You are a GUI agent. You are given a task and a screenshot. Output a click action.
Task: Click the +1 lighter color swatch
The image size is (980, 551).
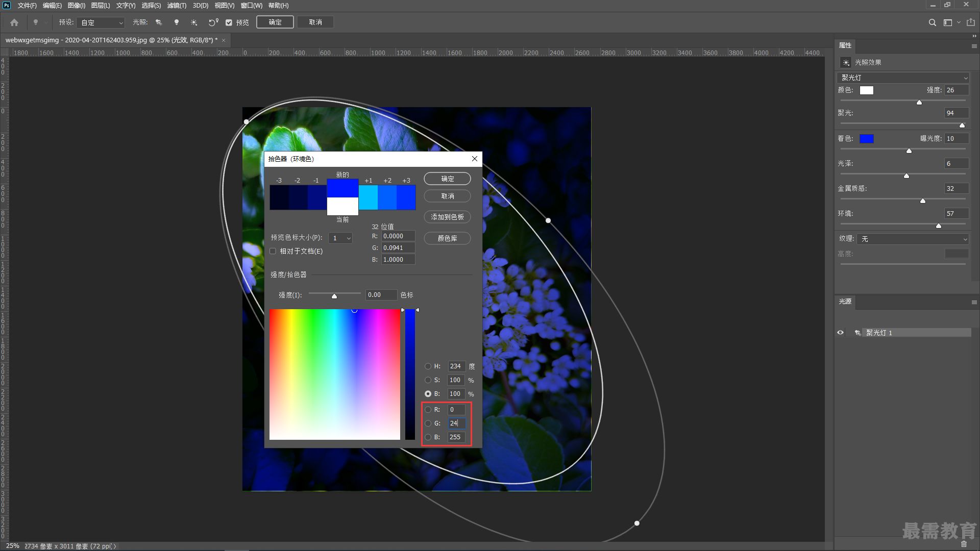click(368, 197)
